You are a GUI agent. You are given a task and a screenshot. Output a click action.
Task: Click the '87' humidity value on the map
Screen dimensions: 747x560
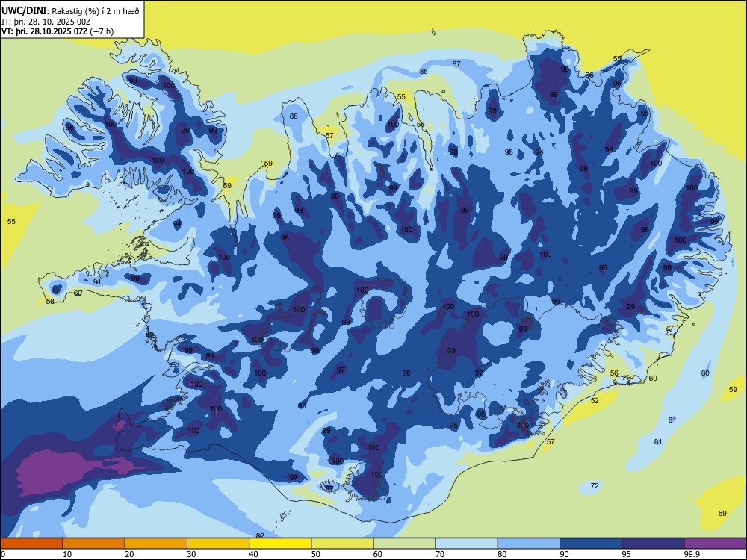456,63
